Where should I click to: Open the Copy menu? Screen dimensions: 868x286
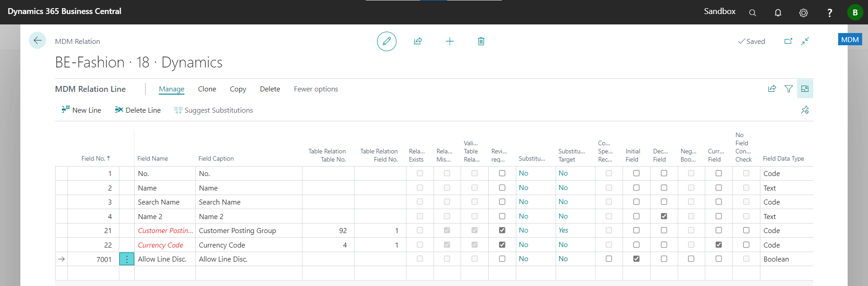pos(238,89)
